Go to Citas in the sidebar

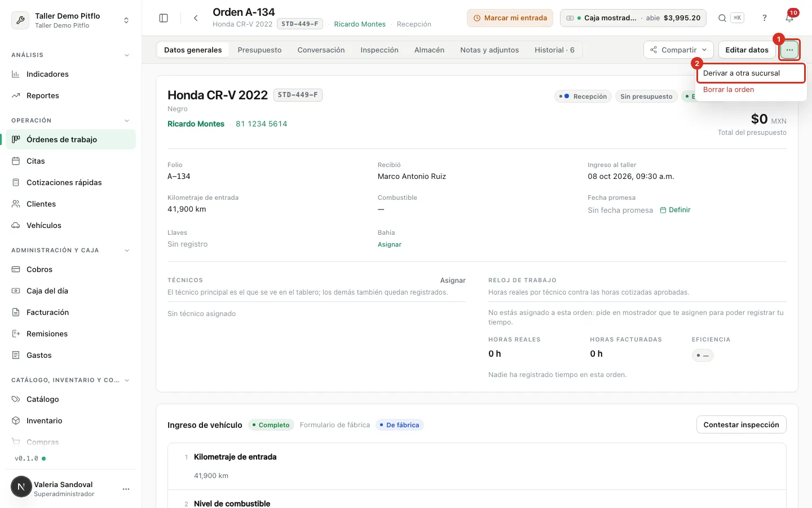coord(70,161)
